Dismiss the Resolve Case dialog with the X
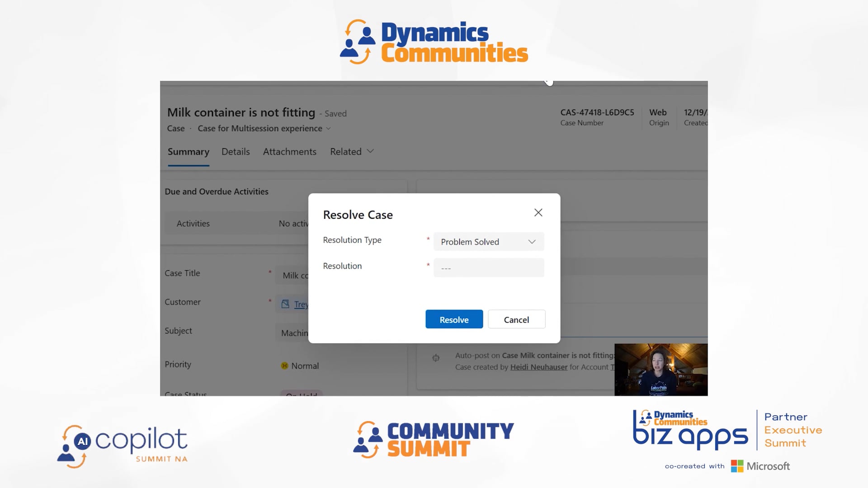The image size is (868, 488). tap(538, 212)
